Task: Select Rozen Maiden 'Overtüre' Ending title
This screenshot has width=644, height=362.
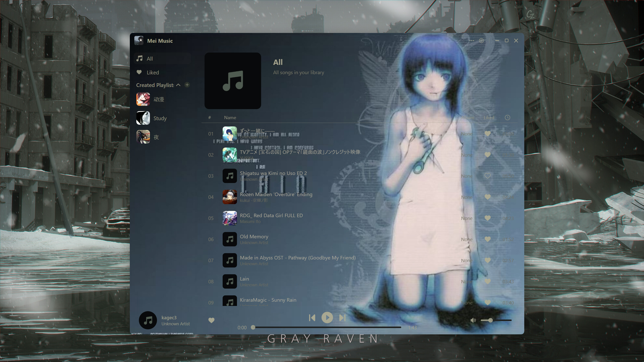Action: click(276, 194)
